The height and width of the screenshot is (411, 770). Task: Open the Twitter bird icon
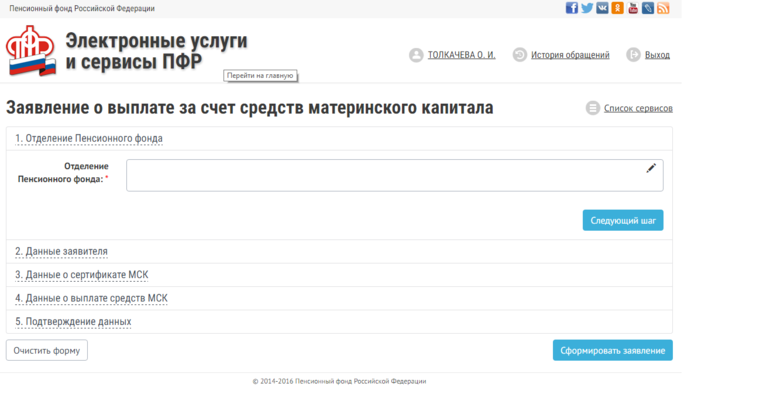pyautogui.click(x=587, y=8)
